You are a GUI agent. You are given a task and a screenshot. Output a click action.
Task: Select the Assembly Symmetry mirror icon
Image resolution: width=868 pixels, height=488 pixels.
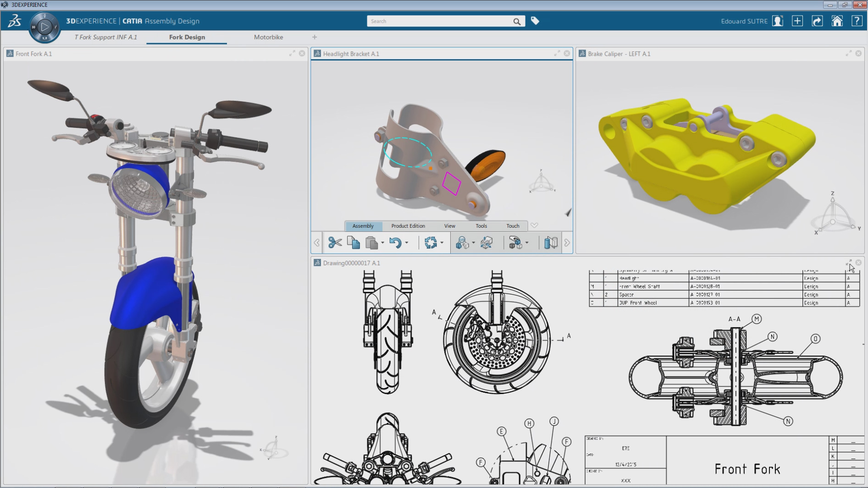(551, 242)
